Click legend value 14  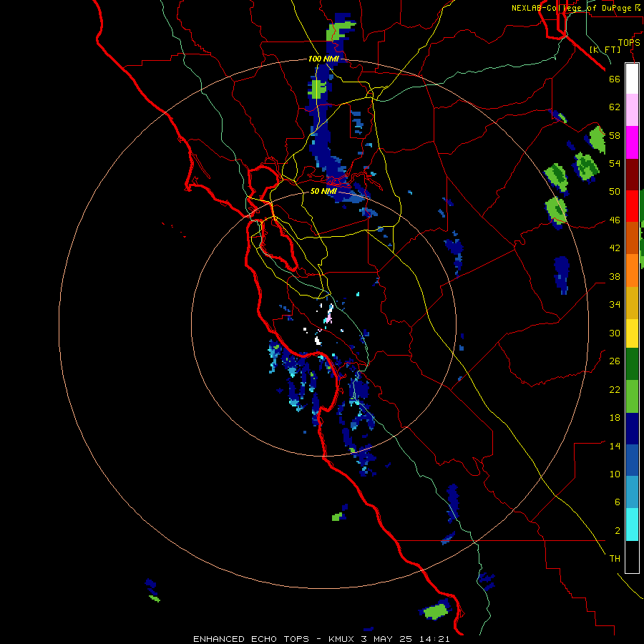coord(615,446)
